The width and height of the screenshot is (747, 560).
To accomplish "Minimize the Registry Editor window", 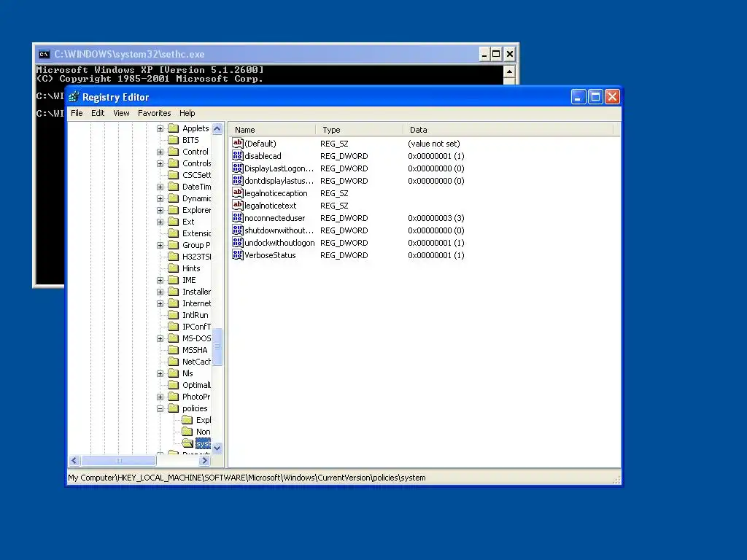I will [578, 97].
